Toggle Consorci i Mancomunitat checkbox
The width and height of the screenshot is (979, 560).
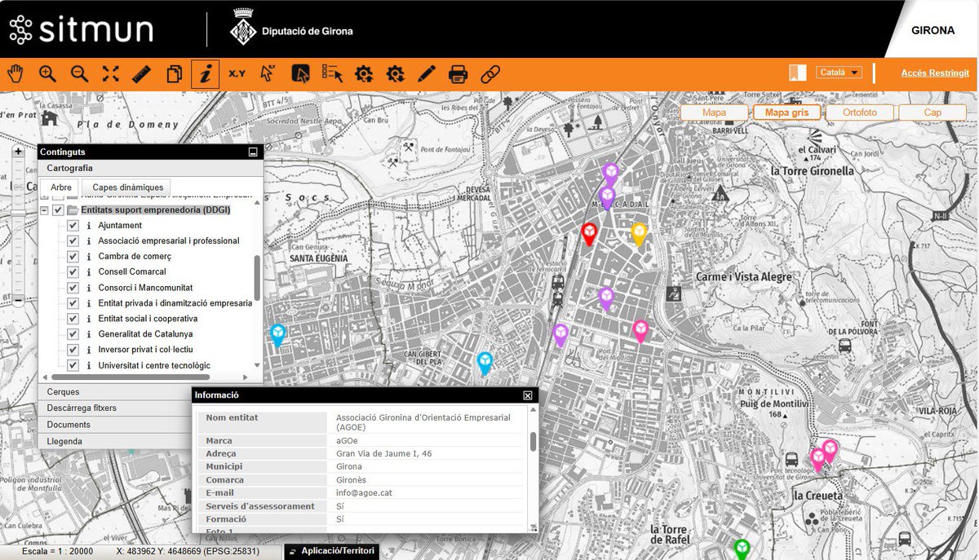73,288
